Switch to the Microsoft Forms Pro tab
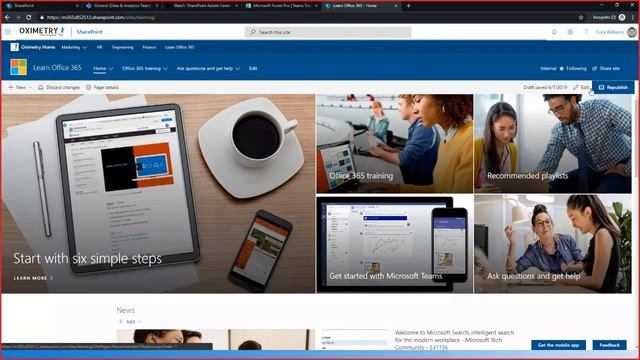Image resolution: width=640 pixels, height=360 pixels. point(282,6)
